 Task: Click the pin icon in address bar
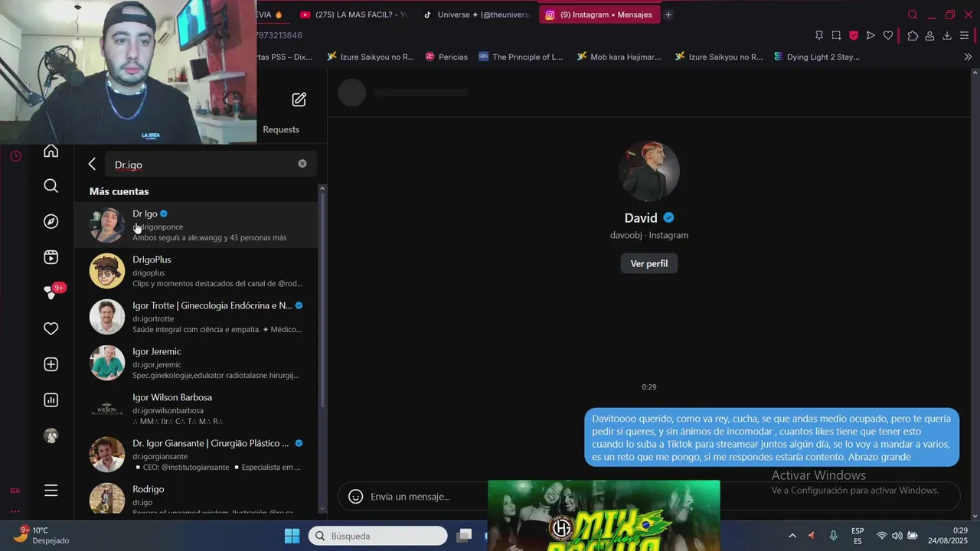coord(819,35)
